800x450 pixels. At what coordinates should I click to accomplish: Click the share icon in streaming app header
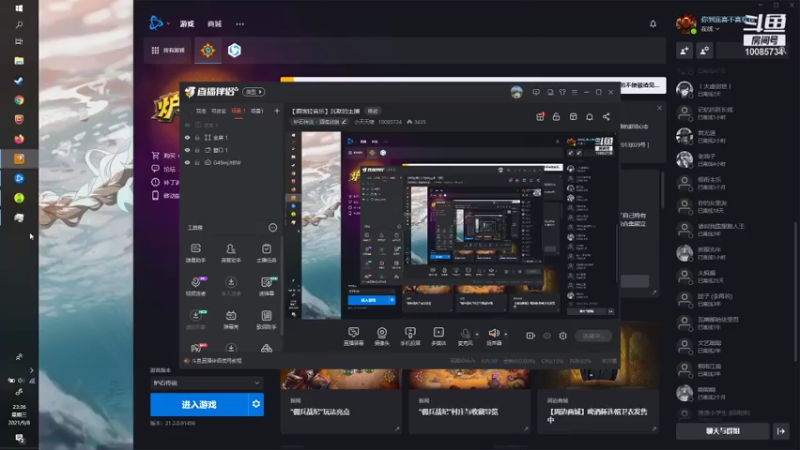tap(606, 117)
